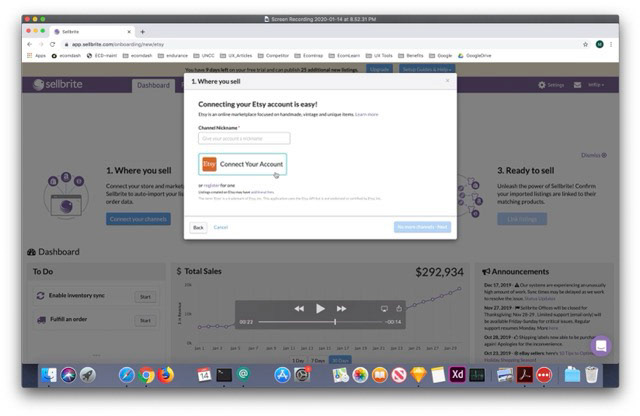Open the GoogleDrive bookmark

click(x=475, y=56)
